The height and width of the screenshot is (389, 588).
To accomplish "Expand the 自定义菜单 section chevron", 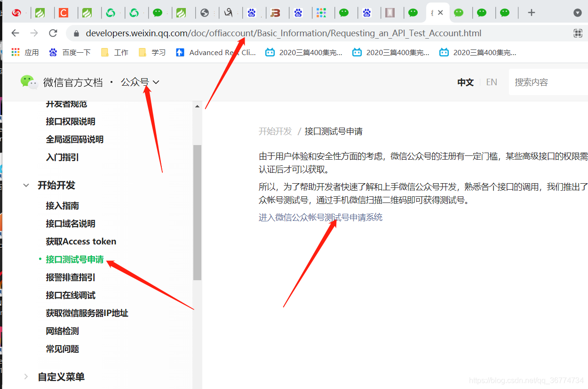I will pos(26,377).
